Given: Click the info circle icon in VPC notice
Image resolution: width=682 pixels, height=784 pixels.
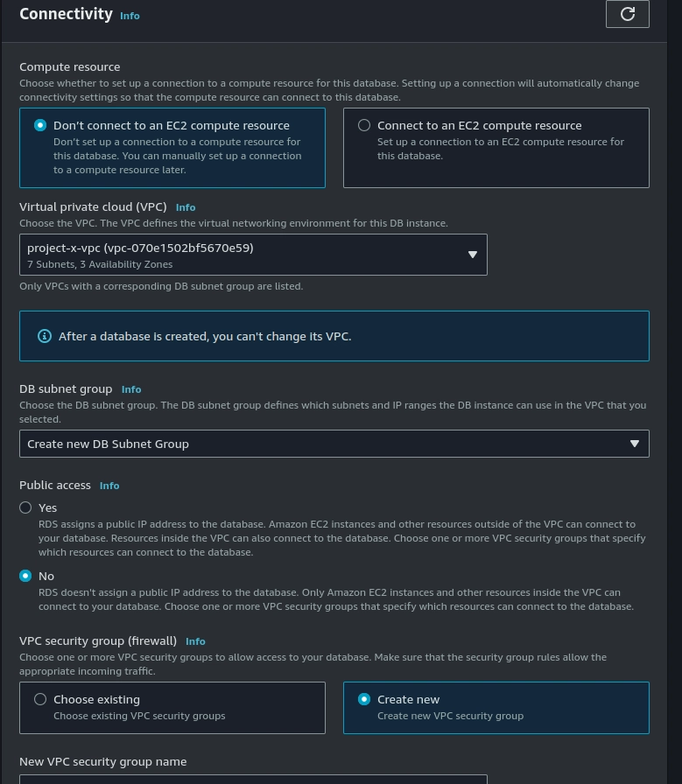Looking at the screenshot, I should click(45, 336).
